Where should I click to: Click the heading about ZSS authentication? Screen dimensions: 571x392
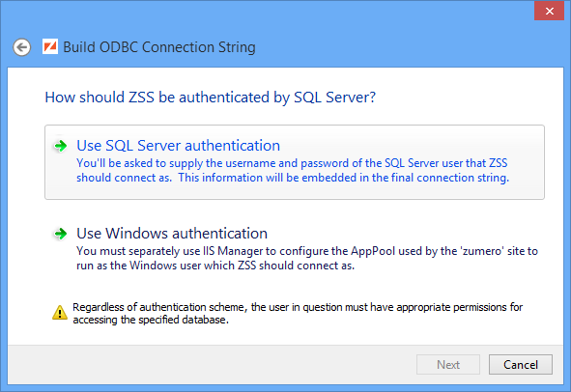[210, 98]
